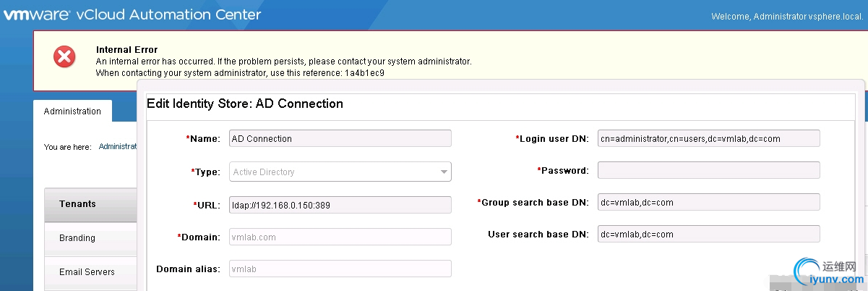Image resolution: width=868 pixels, height=291 pixels.
Task: Click the red error icon in banner
Action: (65, 56)
